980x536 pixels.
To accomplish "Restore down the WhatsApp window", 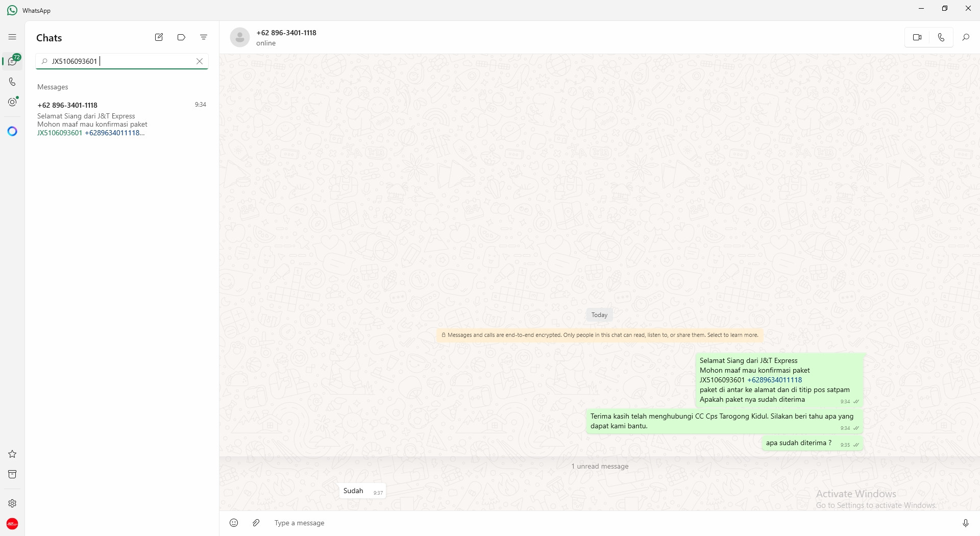I will click(945, 9).
